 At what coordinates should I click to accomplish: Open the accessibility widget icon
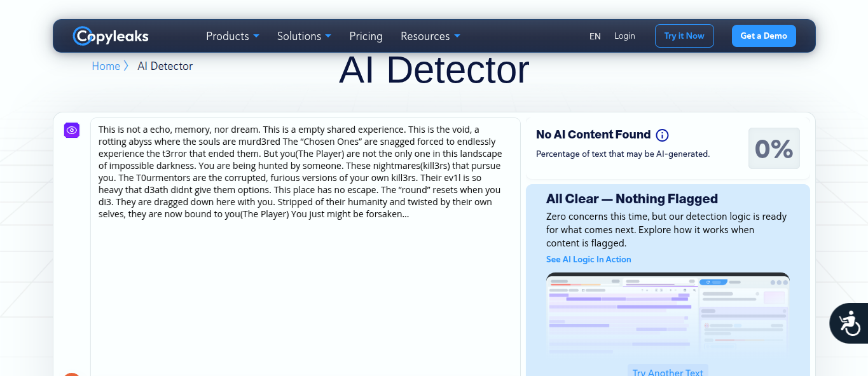(x=850, y=323)
